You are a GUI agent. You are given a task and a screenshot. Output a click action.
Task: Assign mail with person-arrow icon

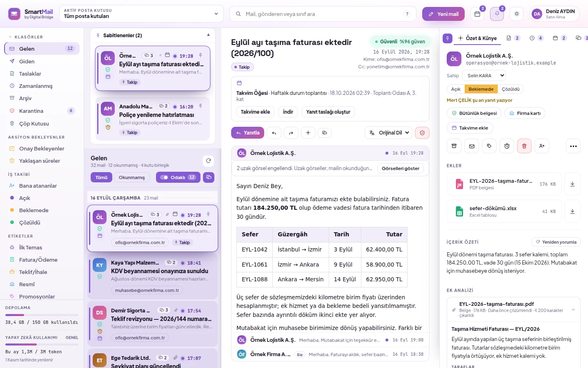click(x=542, y=146)
